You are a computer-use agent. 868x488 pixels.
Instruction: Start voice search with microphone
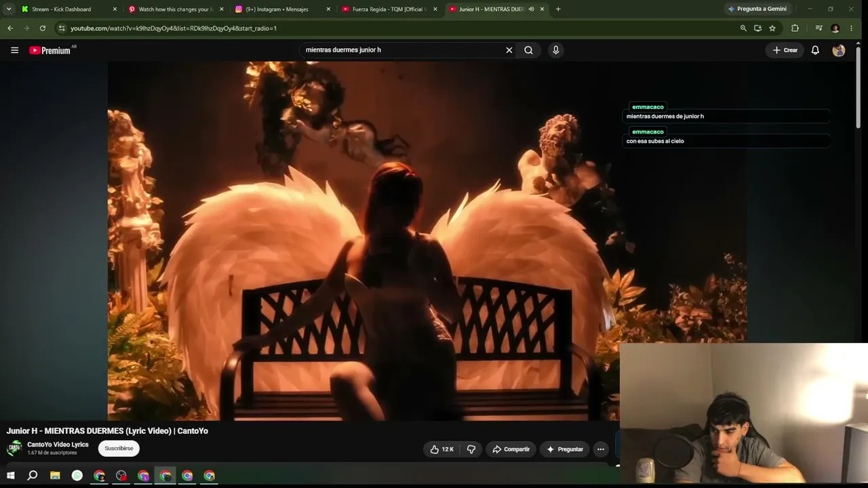coord(555,50)
